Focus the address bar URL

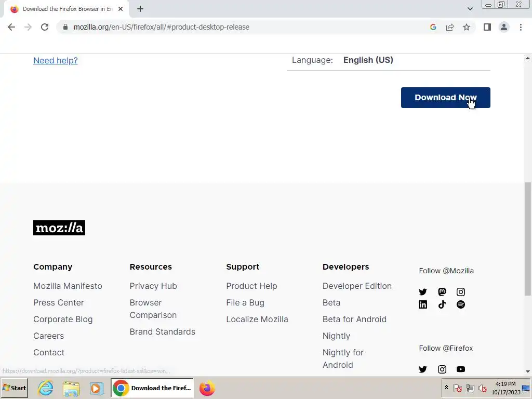pyautogui.click(x=162, y=27)
